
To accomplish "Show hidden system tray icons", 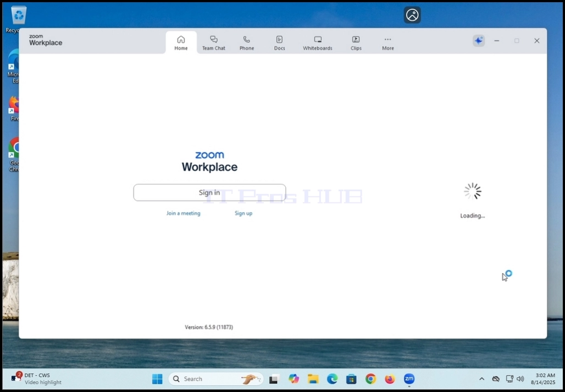I will 482,379.
